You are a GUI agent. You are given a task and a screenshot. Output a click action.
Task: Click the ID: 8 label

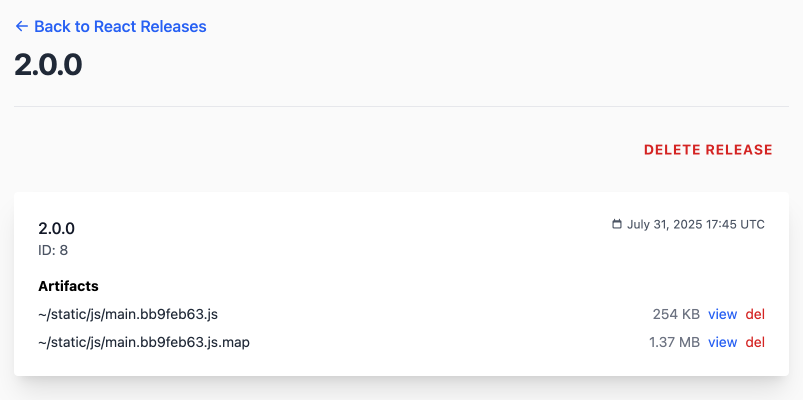click(x=53, y=250)
